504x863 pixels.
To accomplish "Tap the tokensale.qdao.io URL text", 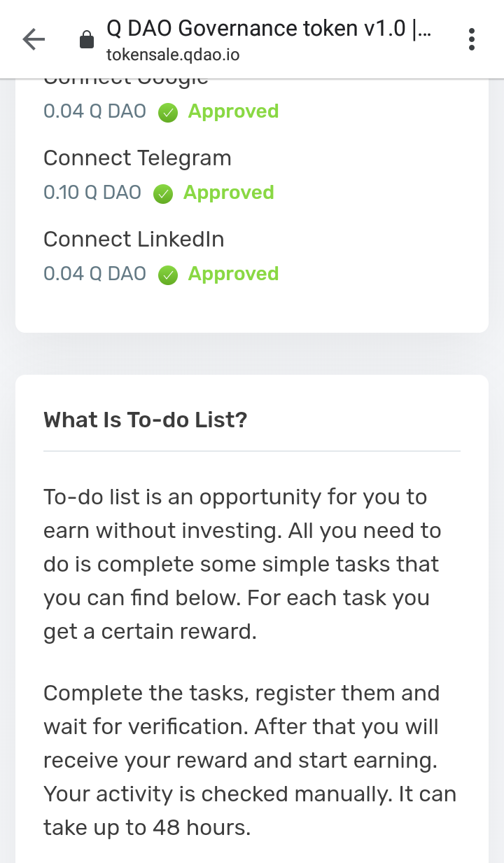I will click(173, 55).
